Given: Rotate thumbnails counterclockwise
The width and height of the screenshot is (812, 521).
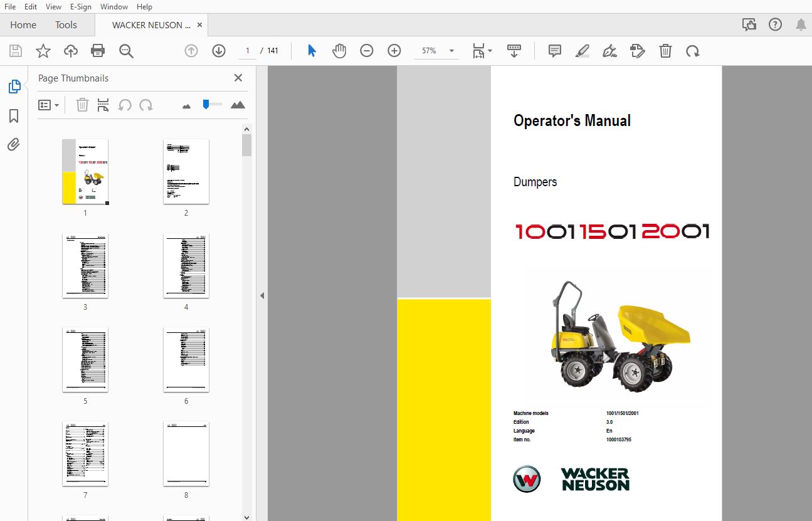Looking at the screenshot, I should 125,105.
